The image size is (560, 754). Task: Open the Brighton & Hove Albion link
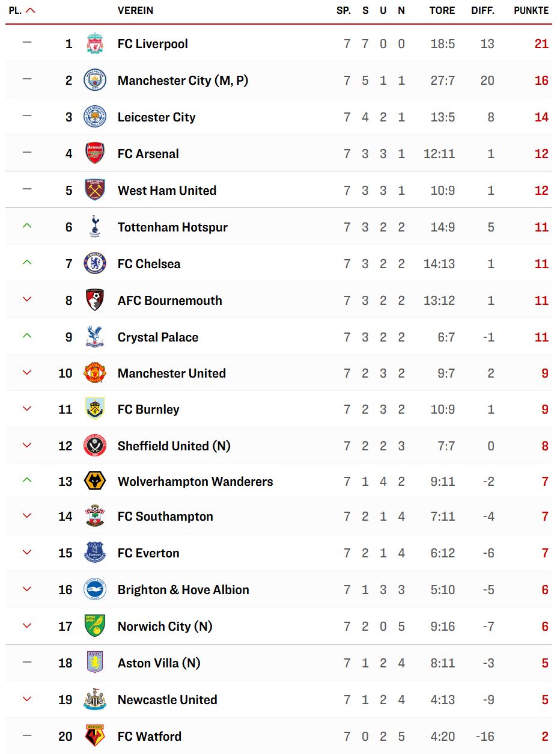[x=183, y=590]
